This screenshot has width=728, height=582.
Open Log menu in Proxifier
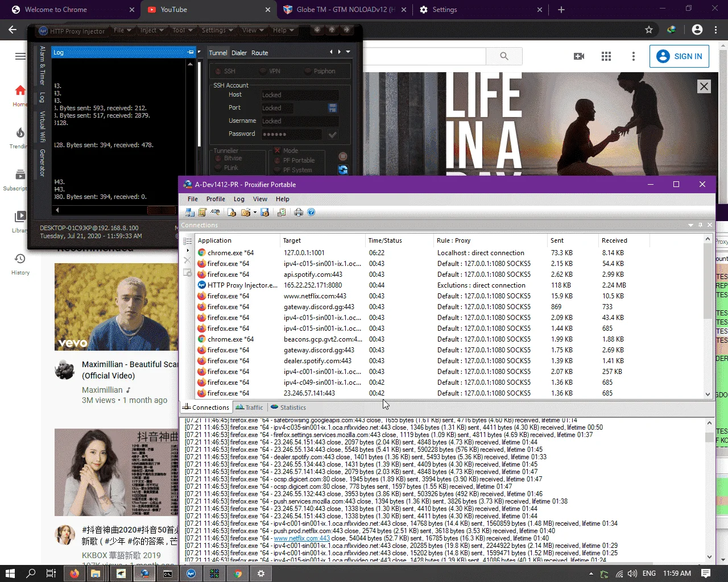[239, 199]
